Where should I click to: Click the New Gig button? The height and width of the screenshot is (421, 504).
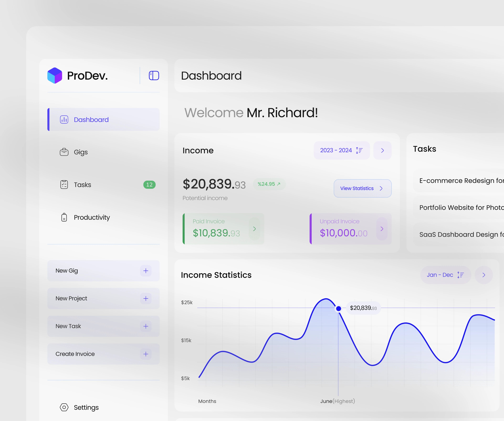[x=103, y=271]
